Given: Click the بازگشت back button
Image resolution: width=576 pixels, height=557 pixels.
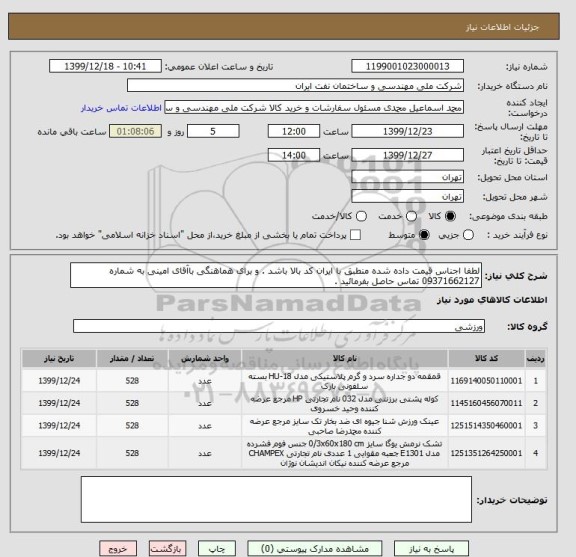Looking at the screenshot, I should pyautogui.click(x=168, y=549).
